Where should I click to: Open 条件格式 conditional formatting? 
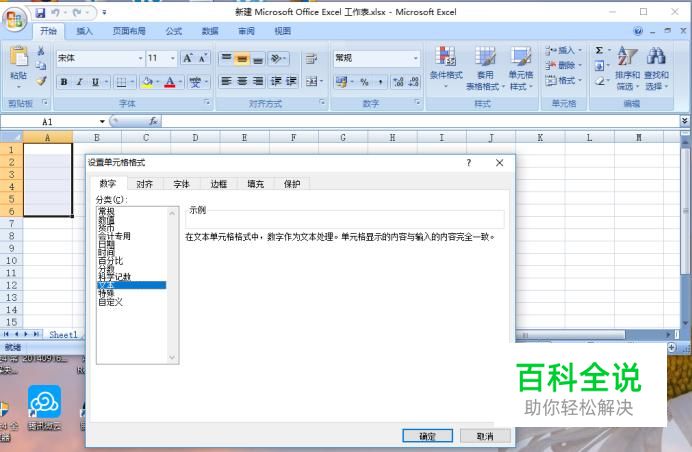pos(446,66)
